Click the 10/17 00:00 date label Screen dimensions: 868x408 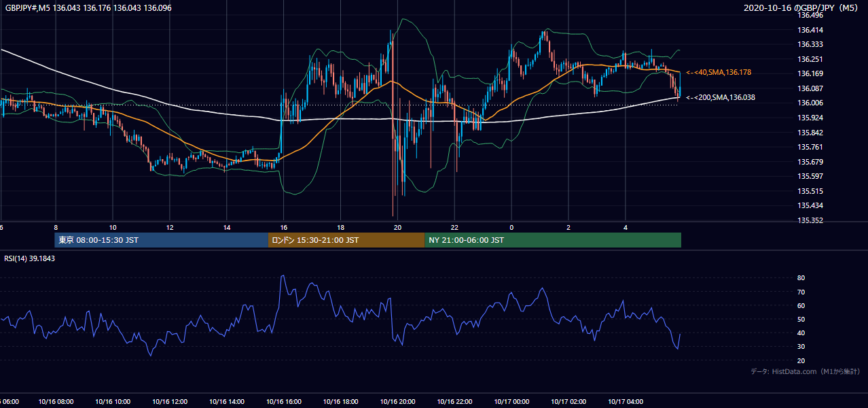click(x=513, y=402)
